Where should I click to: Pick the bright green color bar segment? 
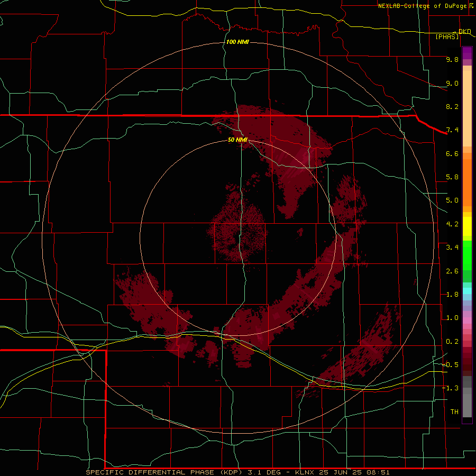(x=467, y=255)
